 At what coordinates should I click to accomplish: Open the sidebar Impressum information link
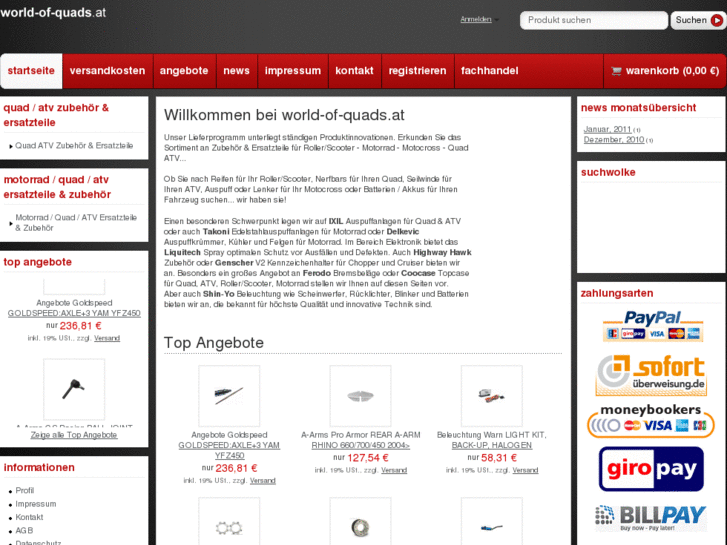pyautogui.click(x=36, y=504)
